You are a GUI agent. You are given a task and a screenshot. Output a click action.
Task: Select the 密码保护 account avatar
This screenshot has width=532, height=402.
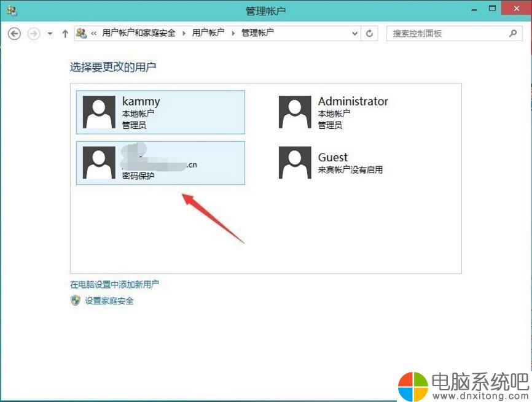(99, 163)
